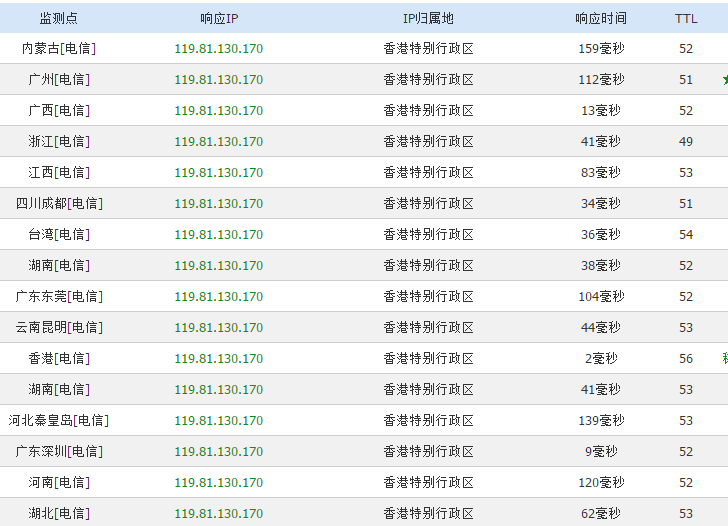Click the 62毫秒 response time
728x526 pixels.
pos(601,513)
